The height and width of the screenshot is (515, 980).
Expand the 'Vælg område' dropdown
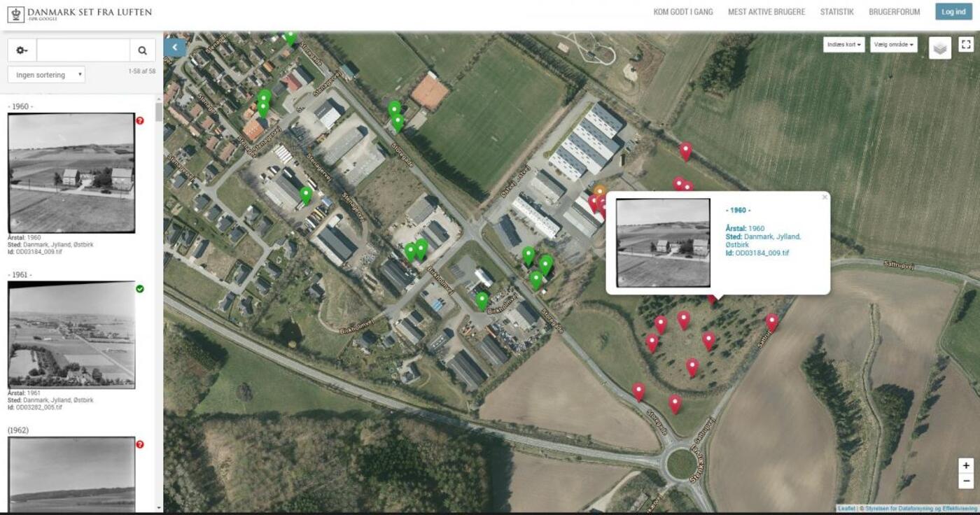[x=893, y=45]
